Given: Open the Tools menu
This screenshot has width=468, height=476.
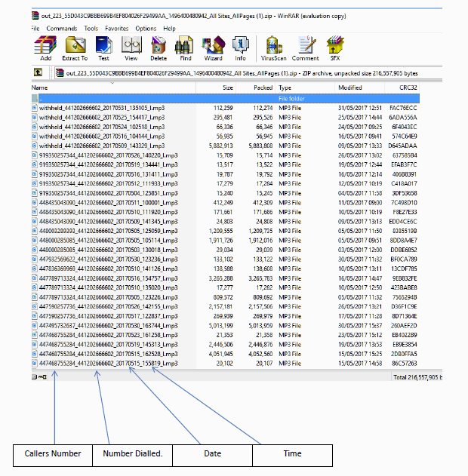Looking at the screenshot, I should click(x=91, y=28).
